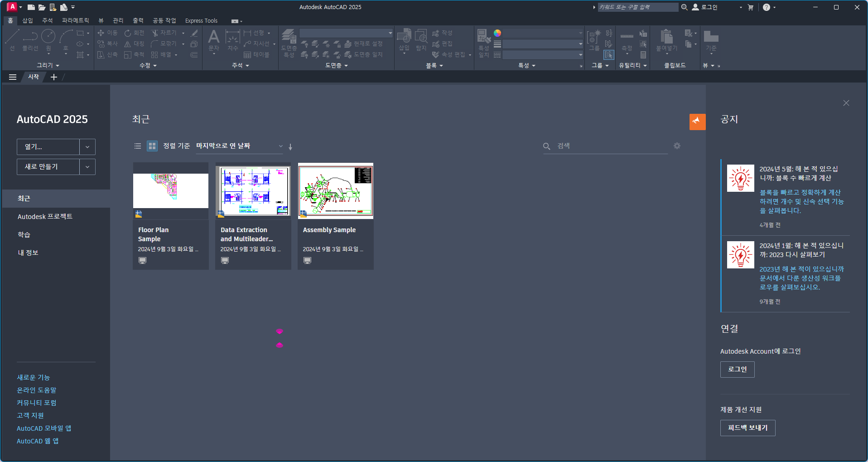Click the Open file quick access icon

point(42,7)
